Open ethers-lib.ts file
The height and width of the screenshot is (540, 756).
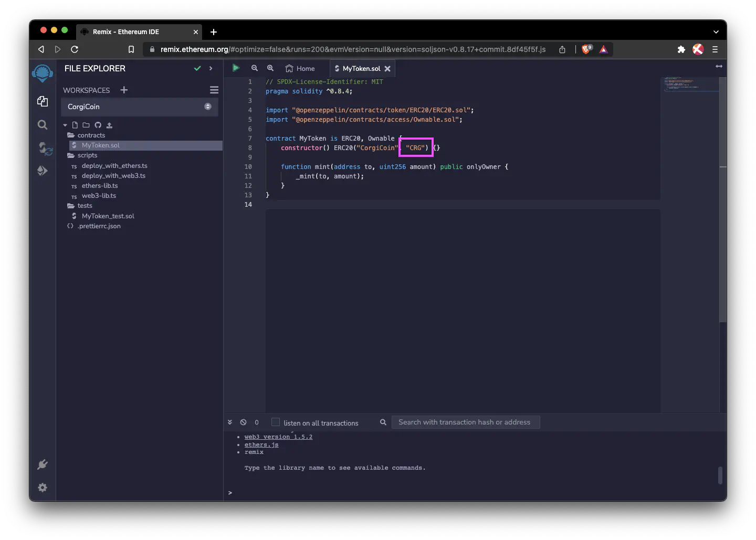click(100, 186)
